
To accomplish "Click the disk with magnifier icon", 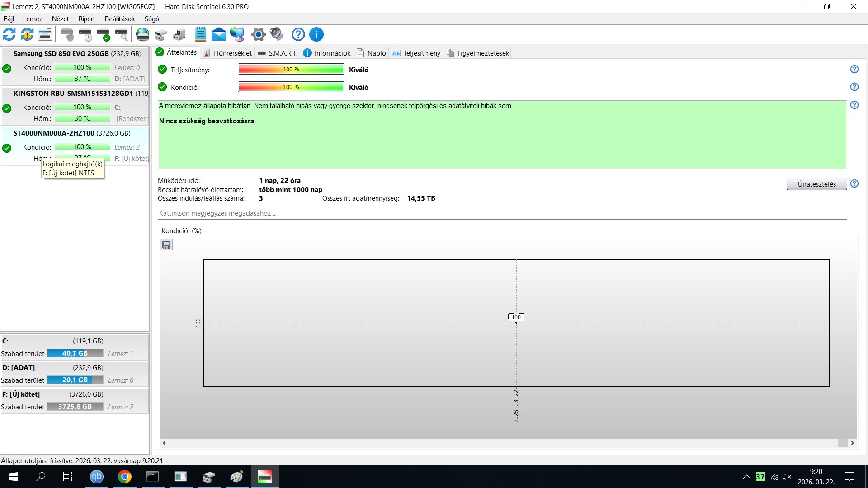I will point(121,34).
